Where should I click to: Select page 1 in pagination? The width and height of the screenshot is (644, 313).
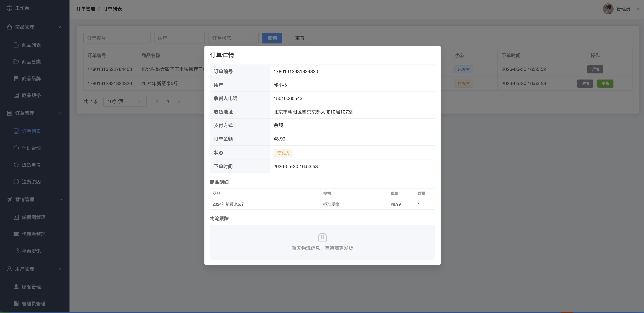click(x=168, y=102)
